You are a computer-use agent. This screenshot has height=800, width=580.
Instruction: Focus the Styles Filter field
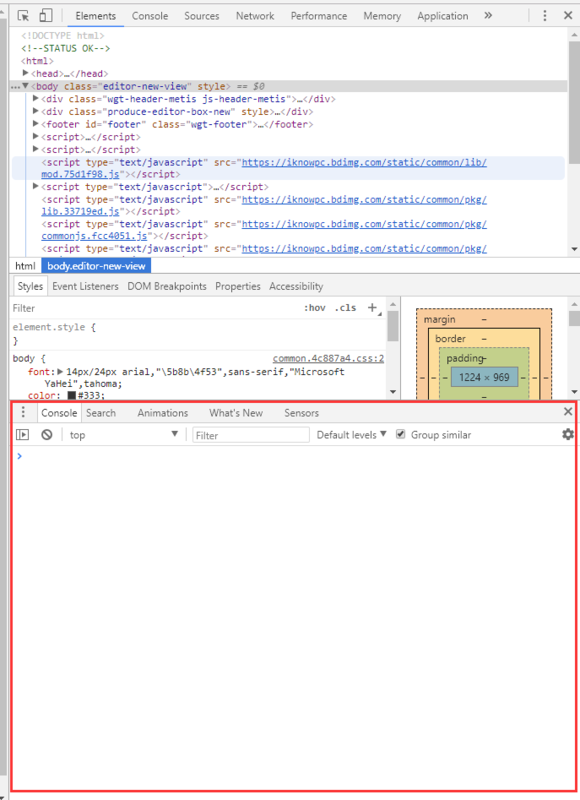tap(153, 308)
